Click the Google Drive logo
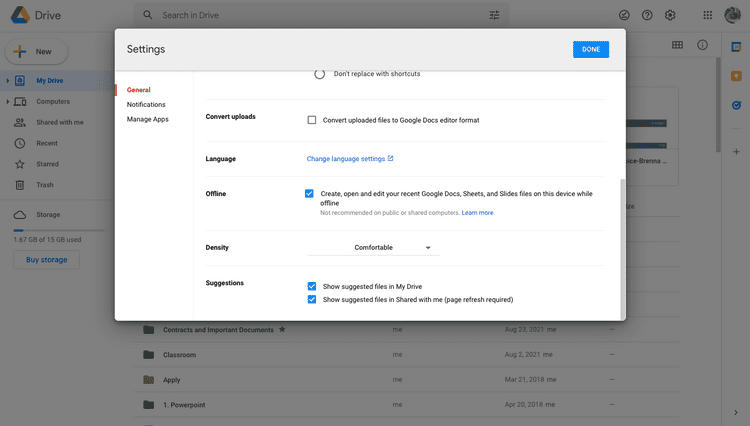 tap(20, 15)
